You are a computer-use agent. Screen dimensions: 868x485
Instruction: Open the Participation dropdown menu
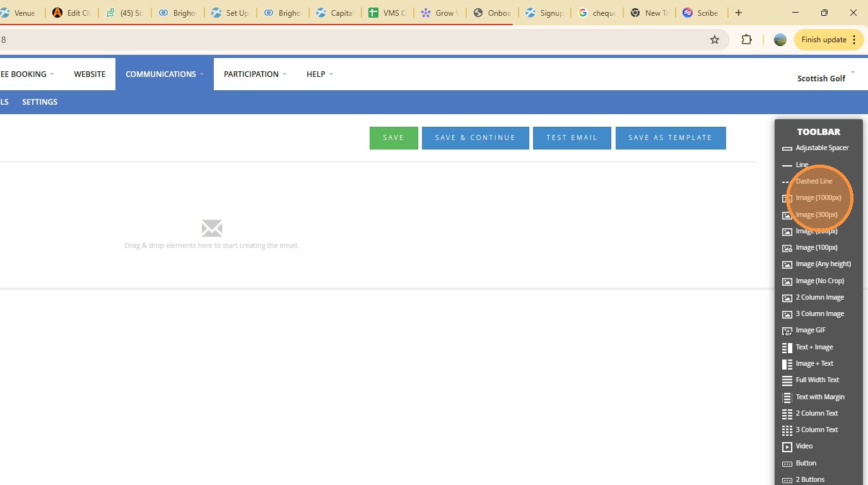(x=255, y=74)
